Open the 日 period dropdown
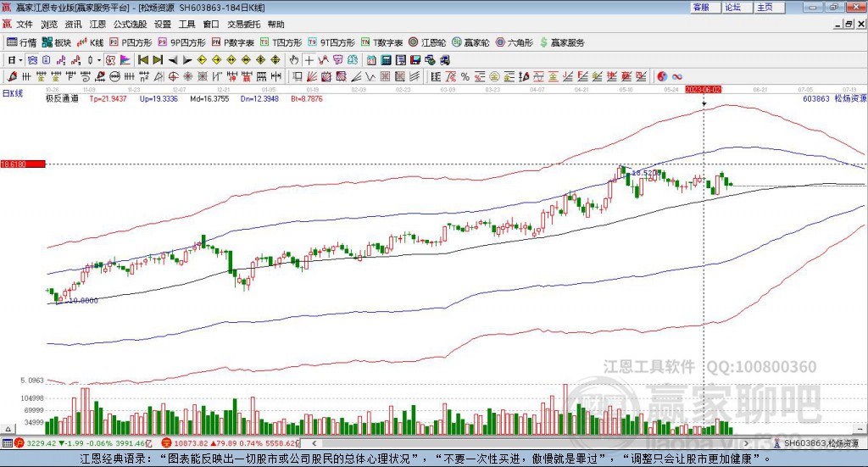 pyautogui.click(x=14, y=60)
